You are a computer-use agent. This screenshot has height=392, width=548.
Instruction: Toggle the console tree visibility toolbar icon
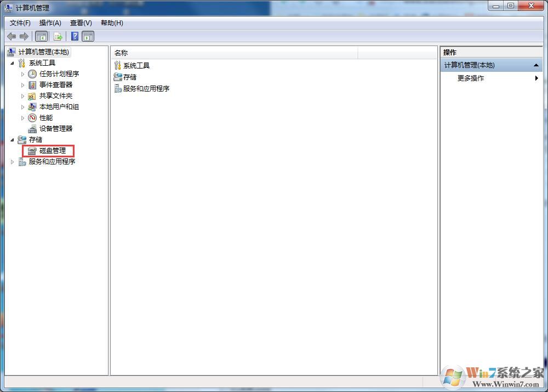[x=42, y=36]
